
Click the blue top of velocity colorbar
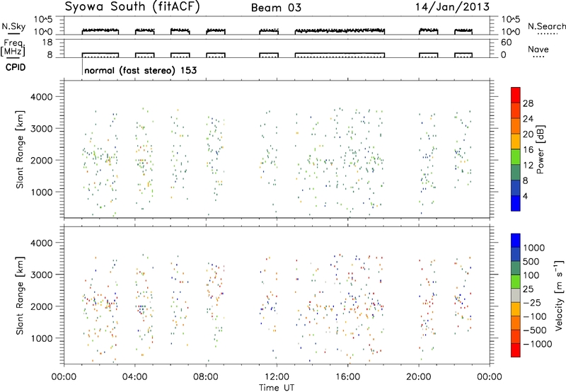pos(516,241)
